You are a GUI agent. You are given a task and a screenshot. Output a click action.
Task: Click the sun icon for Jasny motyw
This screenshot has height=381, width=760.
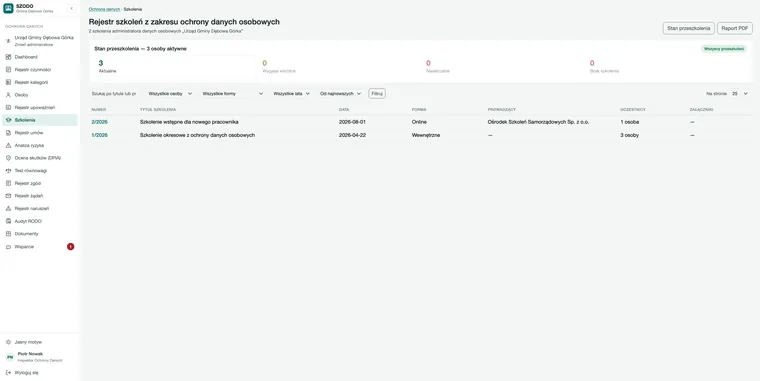tap(8, 342)
